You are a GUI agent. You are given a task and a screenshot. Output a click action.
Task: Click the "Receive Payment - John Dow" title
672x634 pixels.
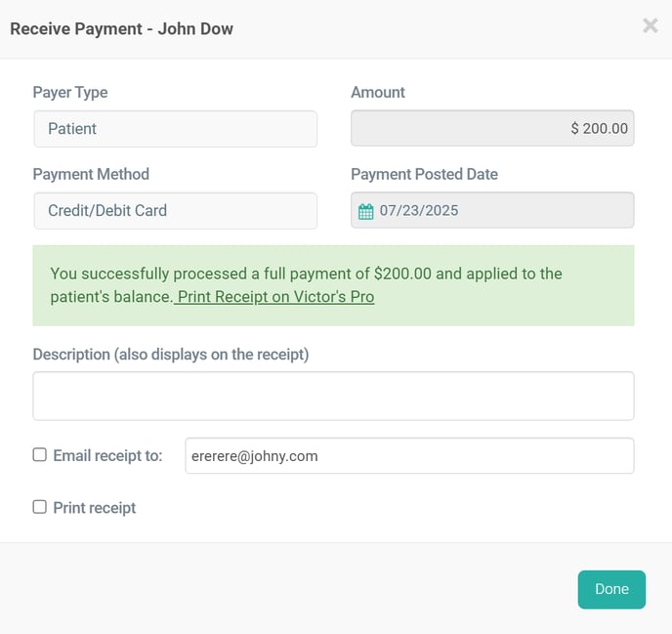tap(121, 28)
